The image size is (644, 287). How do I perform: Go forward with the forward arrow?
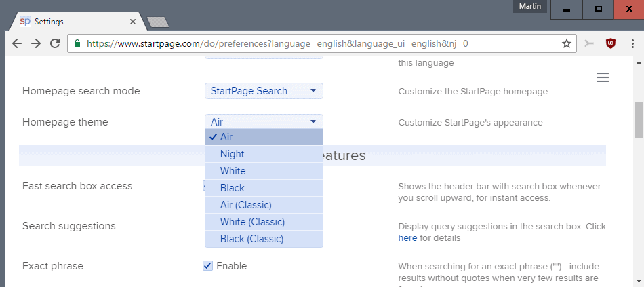point(36,43)
